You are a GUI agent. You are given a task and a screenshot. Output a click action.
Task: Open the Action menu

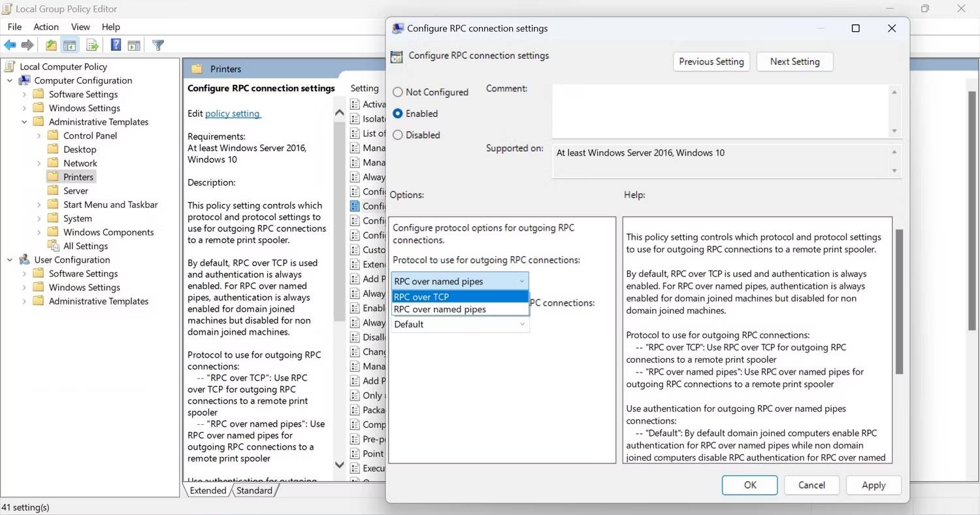tap(46, 27)
